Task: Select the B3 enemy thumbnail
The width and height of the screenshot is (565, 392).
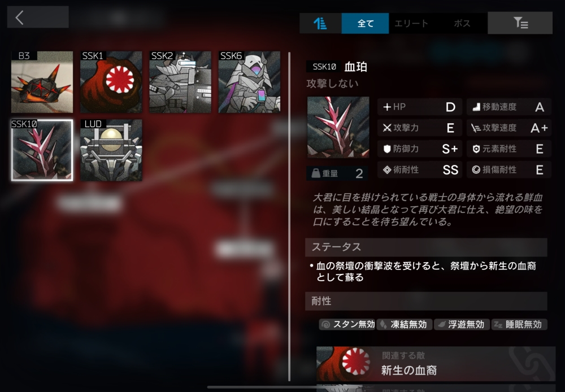Action: (x=42, y=82)
